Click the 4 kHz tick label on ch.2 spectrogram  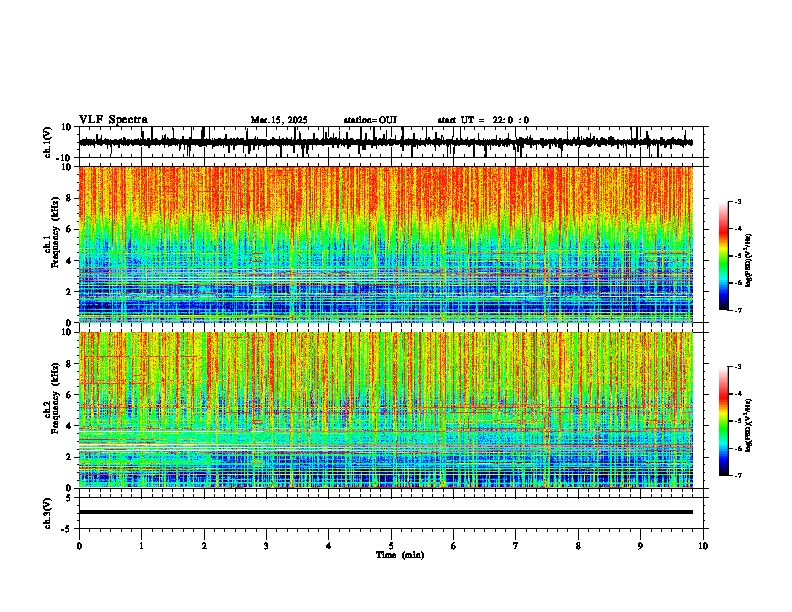[69, 426]
